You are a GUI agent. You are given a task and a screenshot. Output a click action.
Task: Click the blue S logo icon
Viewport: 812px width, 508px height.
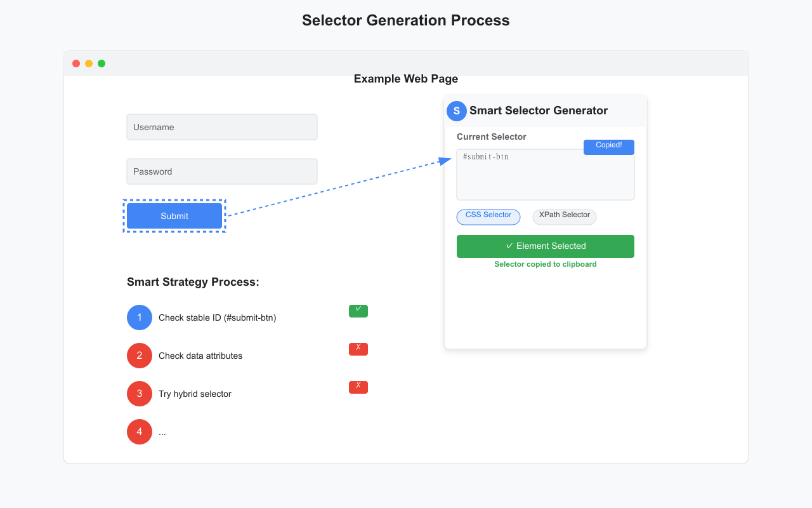coord(457,111)
